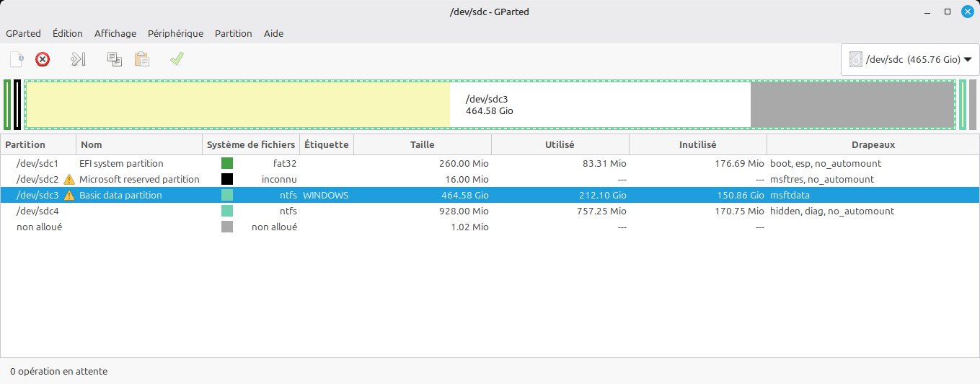
Task: Click the /dev/sdc3 block in disk map
Action: tap(490, 105)
